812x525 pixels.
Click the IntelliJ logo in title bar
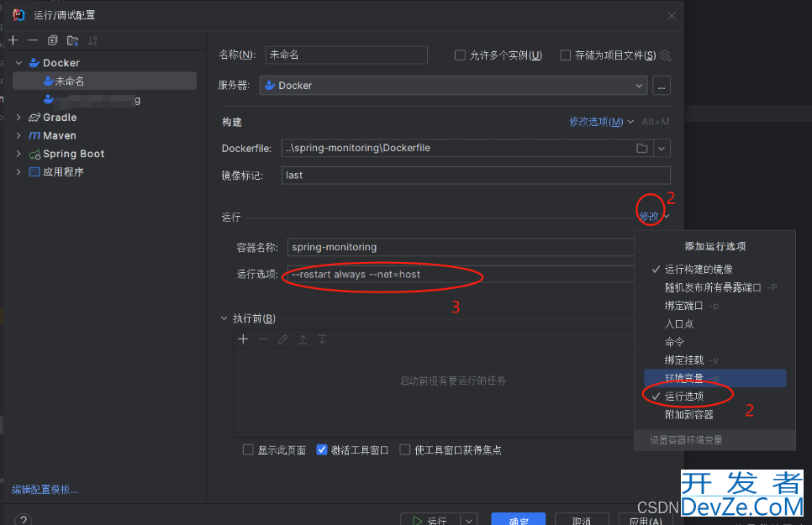tap(18, 15)
